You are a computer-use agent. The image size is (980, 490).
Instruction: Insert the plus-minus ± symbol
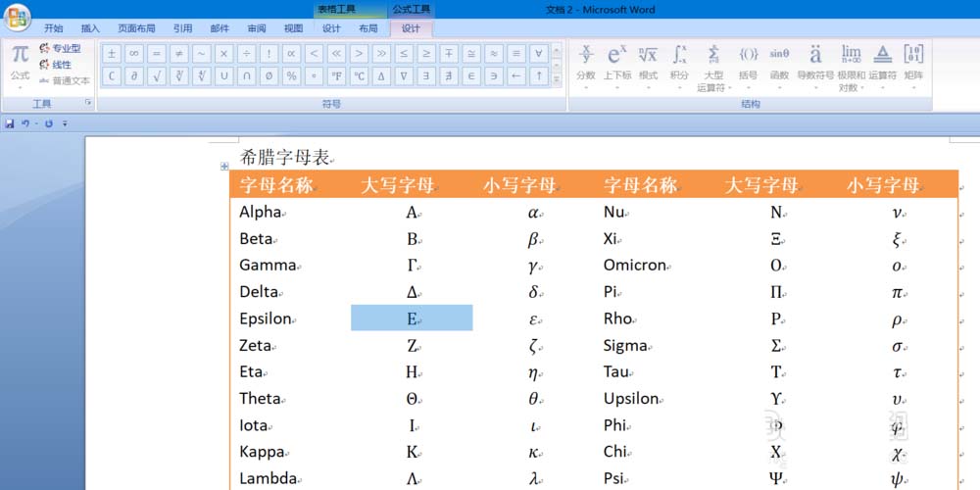tap(112, 54)
